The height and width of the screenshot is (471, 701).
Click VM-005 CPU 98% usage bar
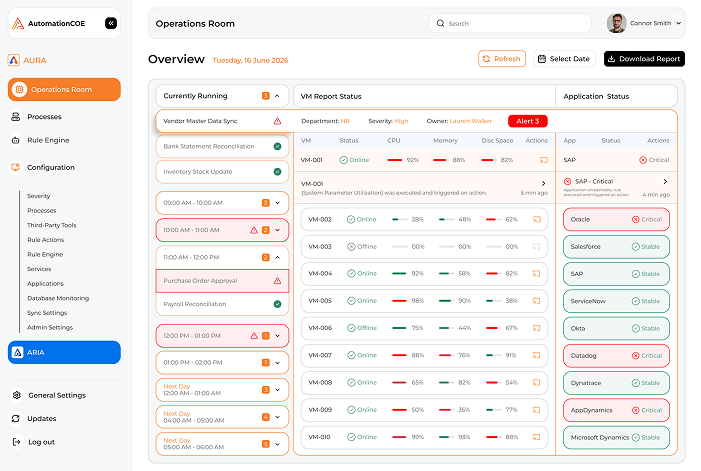(x=399, y=301)
